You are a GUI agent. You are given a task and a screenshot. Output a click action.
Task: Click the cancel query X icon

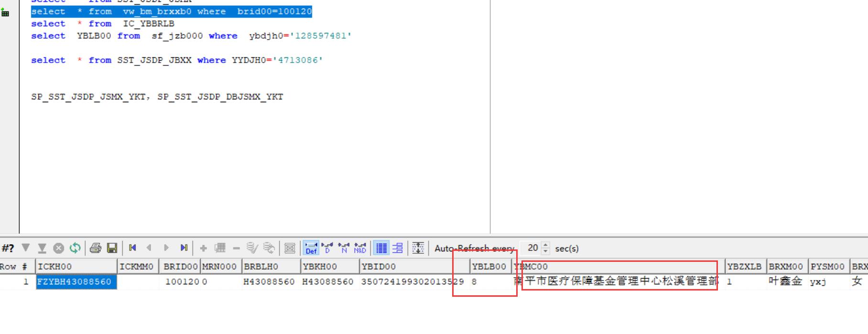coord(58,248)
